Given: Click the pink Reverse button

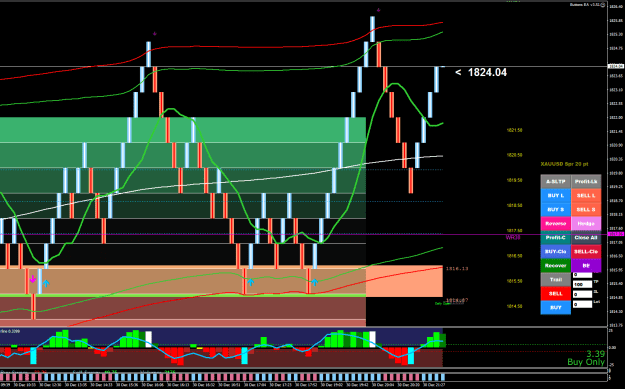Looking at the screenshot, I should point(556,224).
